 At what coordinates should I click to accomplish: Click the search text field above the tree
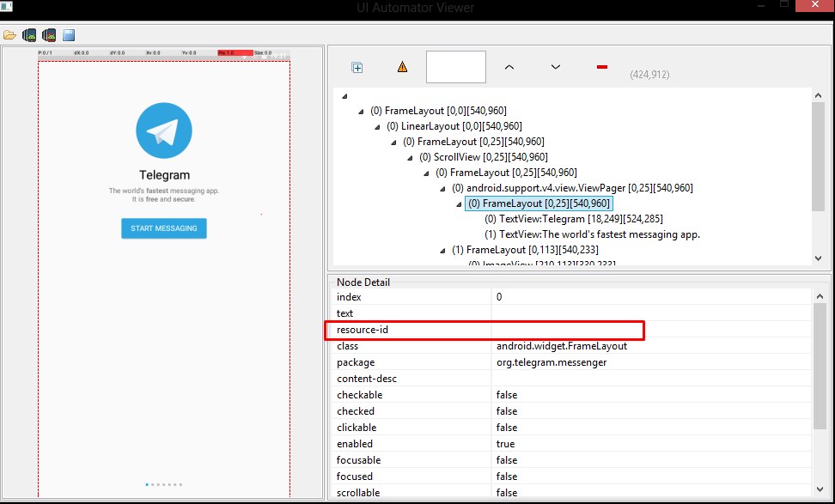[456, 67]
